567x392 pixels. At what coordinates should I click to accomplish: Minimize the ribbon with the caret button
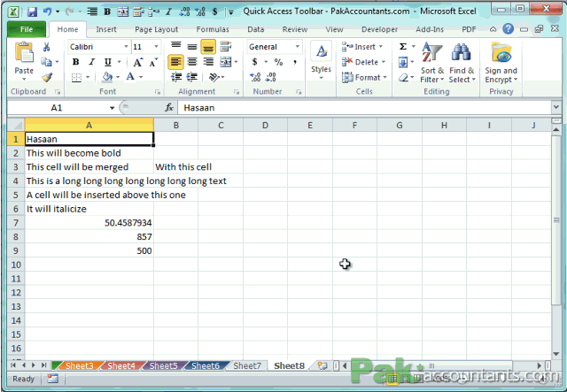493,29
